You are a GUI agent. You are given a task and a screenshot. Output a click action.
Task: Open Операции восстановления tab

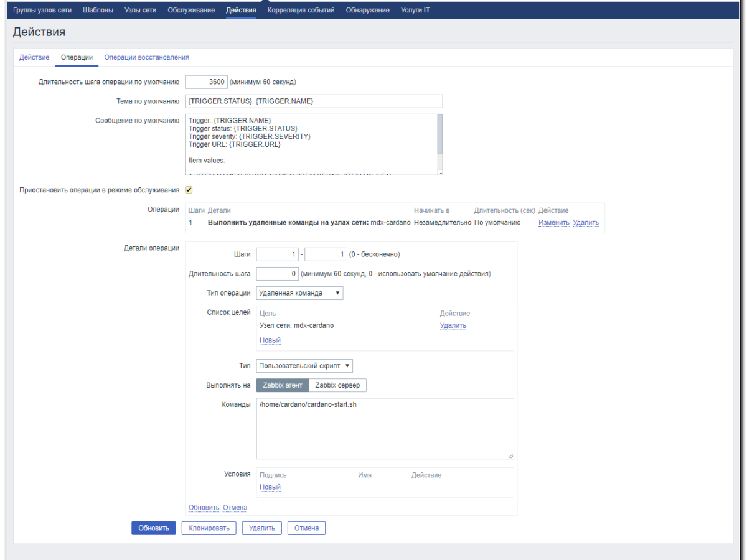click(146, 57)
